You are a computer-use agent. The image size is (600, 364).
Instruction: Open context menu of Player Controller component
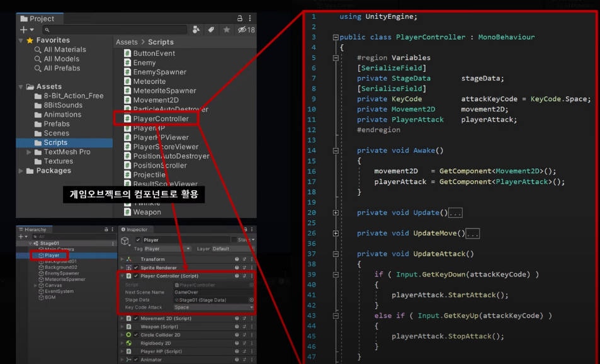tap(251, 276)
